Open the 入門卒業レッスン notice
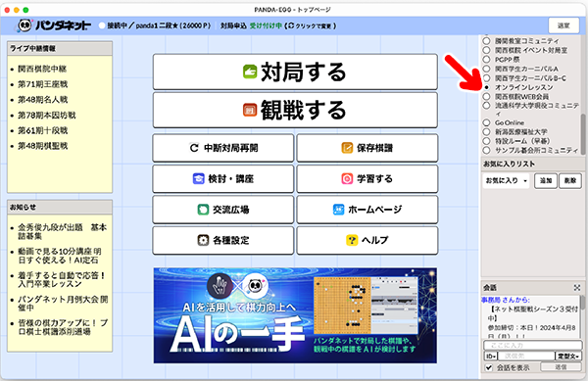Image resolution: width=588 pixels, height=381 pixels. 62,279
